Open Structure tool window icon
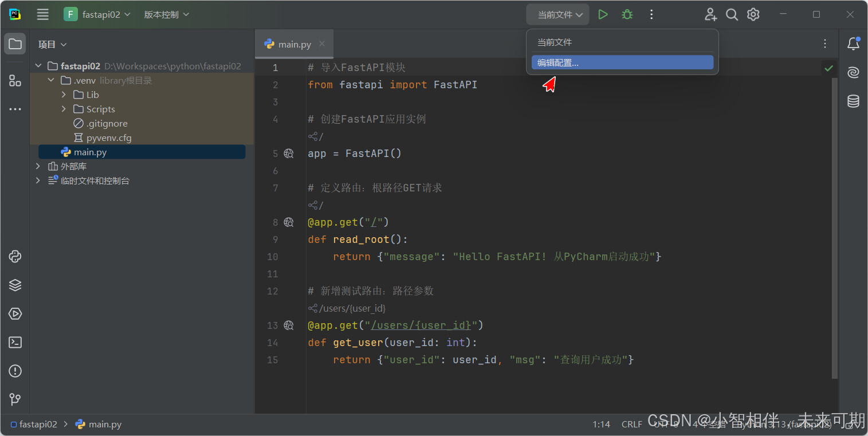The image size is (868, 436). pos(15,81)
